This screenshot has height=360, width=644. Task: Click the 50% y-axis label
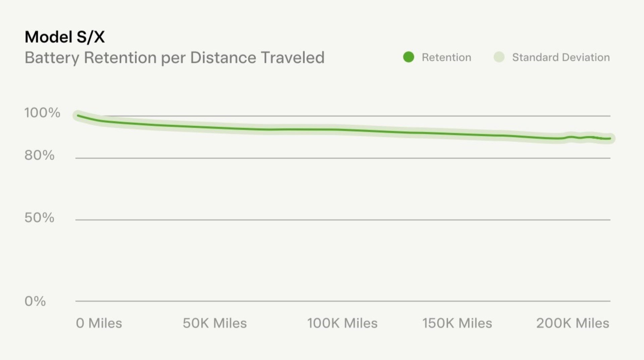click(40, 218)
